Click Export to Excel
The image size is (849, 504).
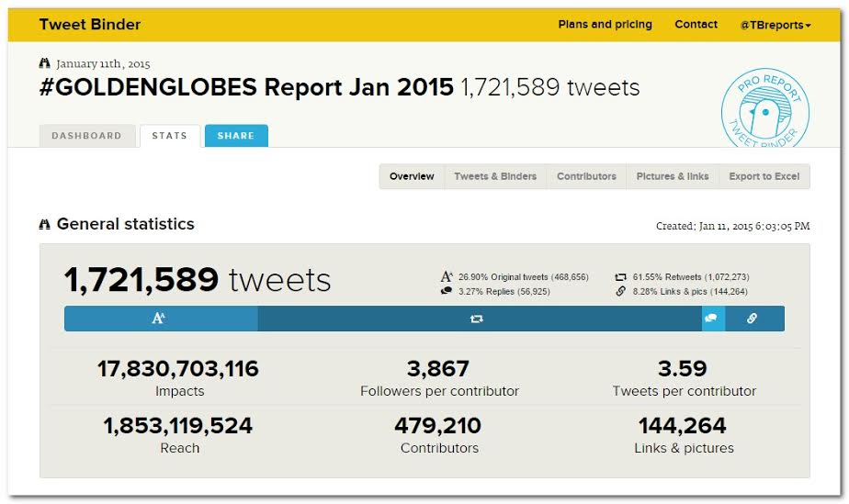(764, 176)
